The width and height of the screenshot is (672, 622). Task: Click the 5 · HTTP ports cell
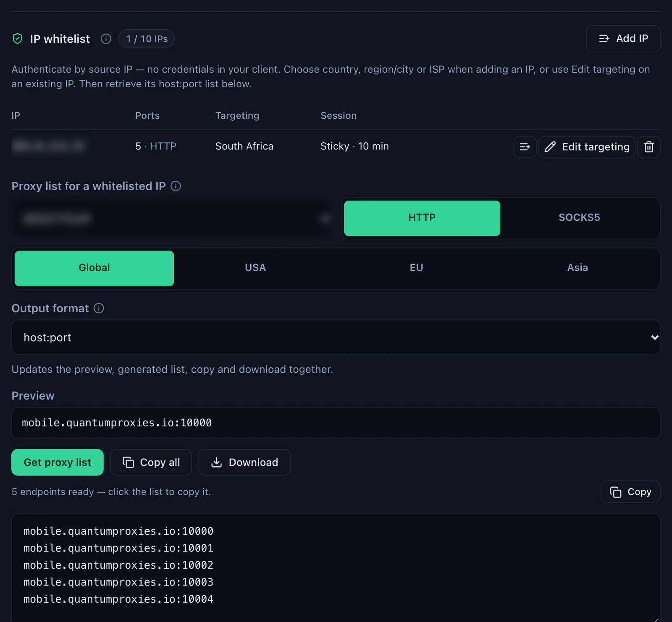coord(156,146)
